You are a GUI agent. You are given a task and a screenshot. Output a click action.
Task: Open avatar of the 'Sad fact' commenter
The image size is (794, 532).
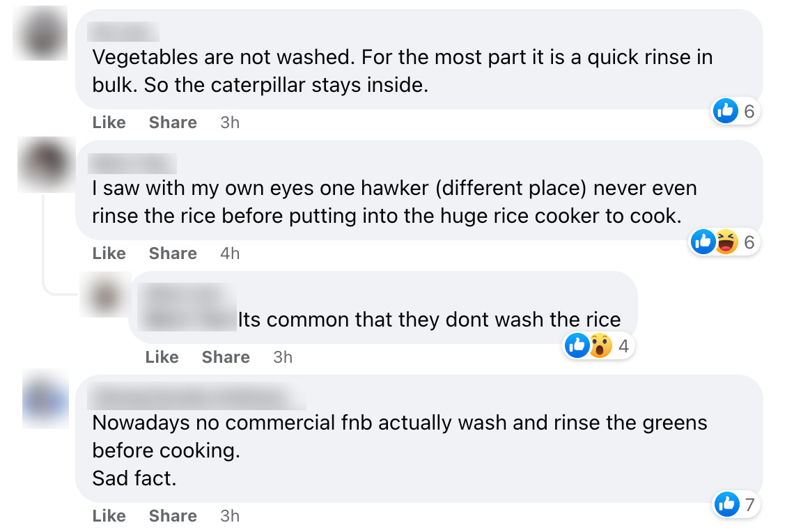(x=45, y=400)
